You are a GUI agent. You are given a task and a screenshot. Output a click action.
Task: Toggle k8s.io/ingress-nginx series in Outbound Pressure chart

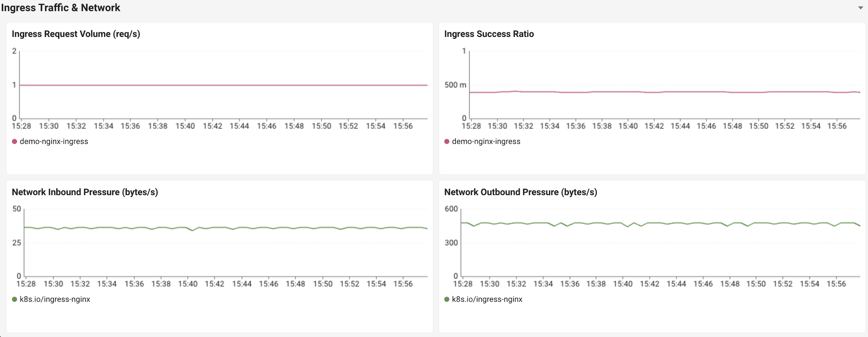pyautogui.click(x=487, y=299)
